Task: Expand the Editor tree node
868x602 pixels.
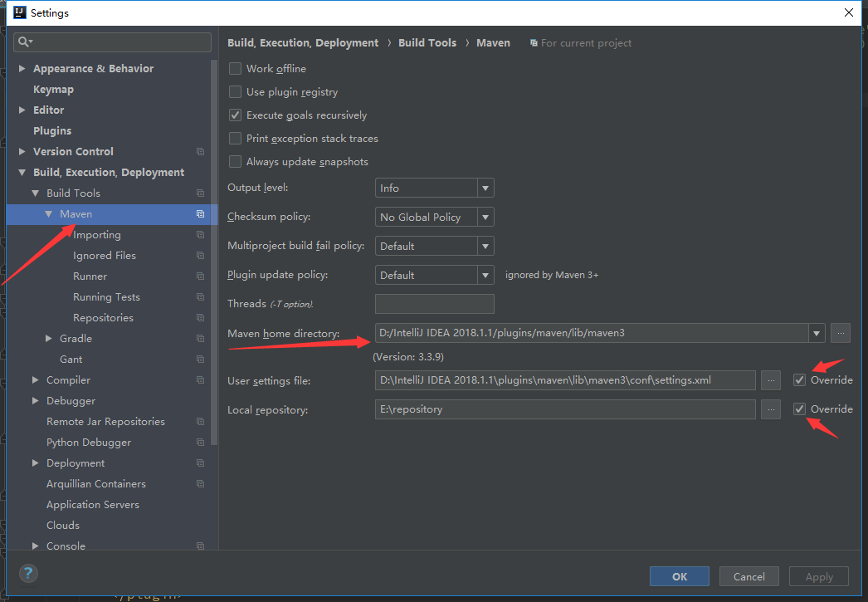Action: [x=22, y=110]
